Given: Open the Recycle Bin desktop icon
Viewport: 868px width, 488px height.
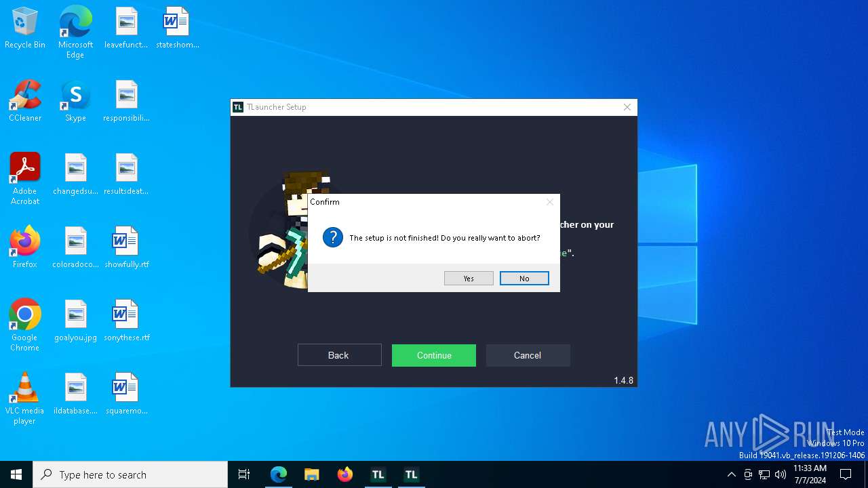Looking at the screenshot, I should 25,28.
